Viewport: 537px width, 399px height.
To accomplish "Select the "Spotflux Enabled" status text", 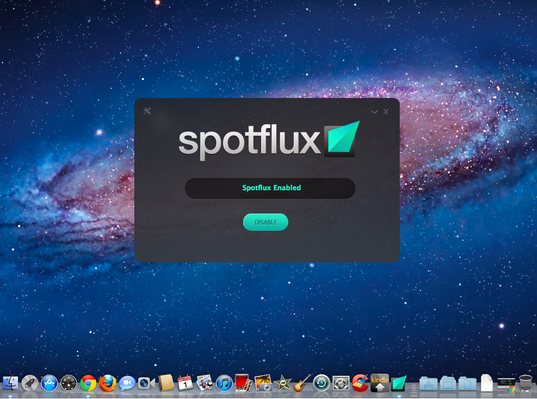I will 272,188.
